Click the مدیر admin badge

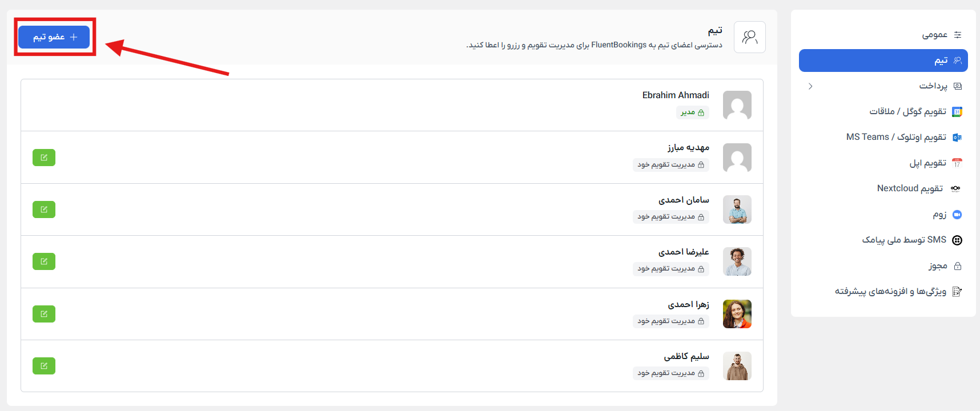pyautogui.click(x=692, y=112)
